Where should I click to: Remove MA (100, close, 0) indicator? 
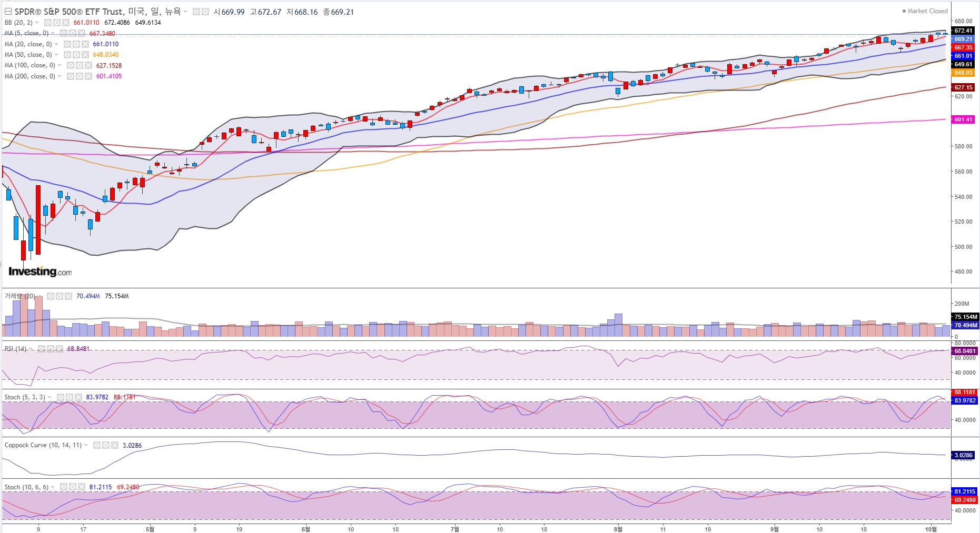point(88,66)
